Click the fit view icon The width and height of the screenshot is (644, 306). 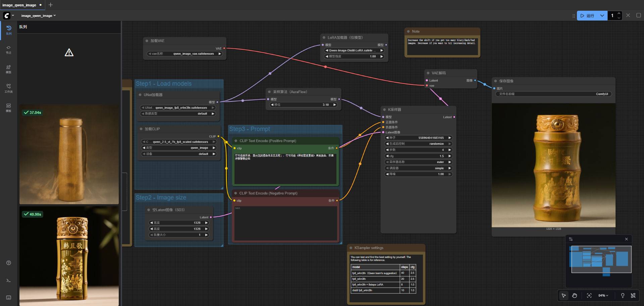tap(589, 296)
